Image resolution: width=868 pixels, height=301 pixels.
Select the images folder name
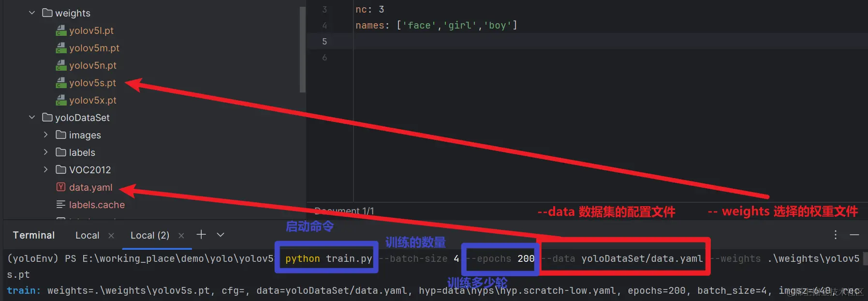(85, 135)
